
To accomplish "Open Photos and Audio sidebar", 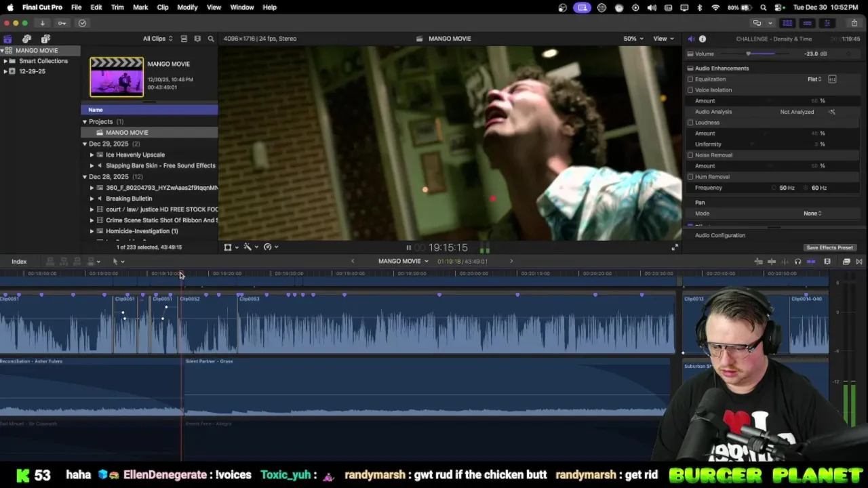I will 26,39.
